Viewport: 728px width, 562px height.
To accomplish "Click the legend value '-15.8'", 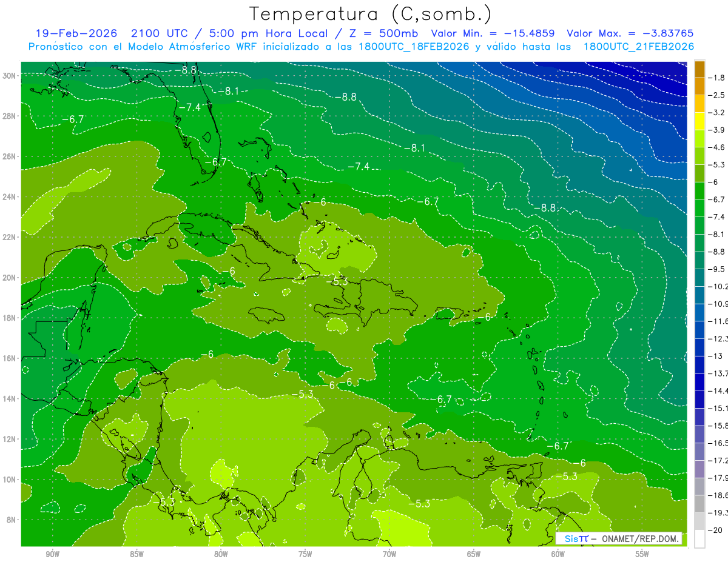I will coord(718,425).
